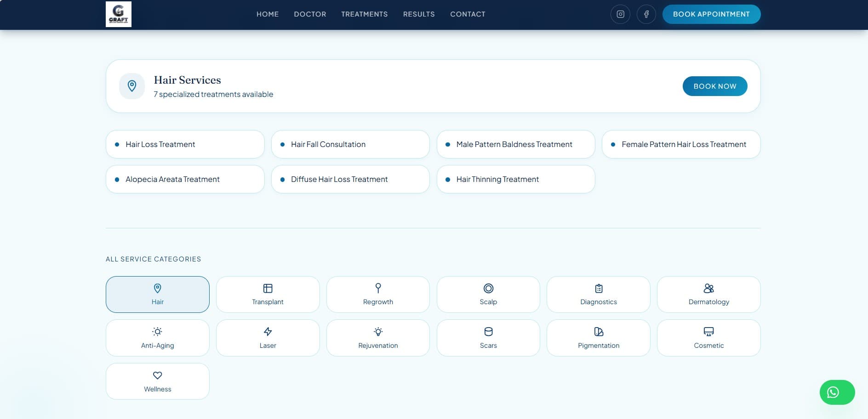Viewport: 868px width, 419px height.
Task: Show the Wellness category
Action: 158,381
